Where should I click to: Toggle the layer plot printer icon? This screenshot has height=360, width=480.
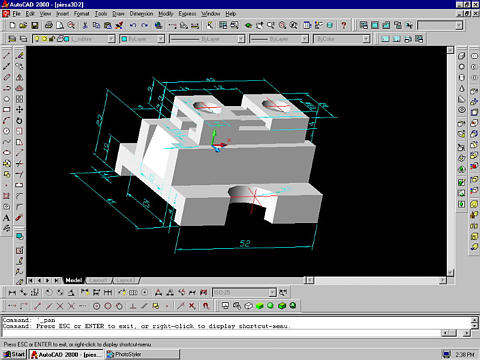(x=60, y=39)
